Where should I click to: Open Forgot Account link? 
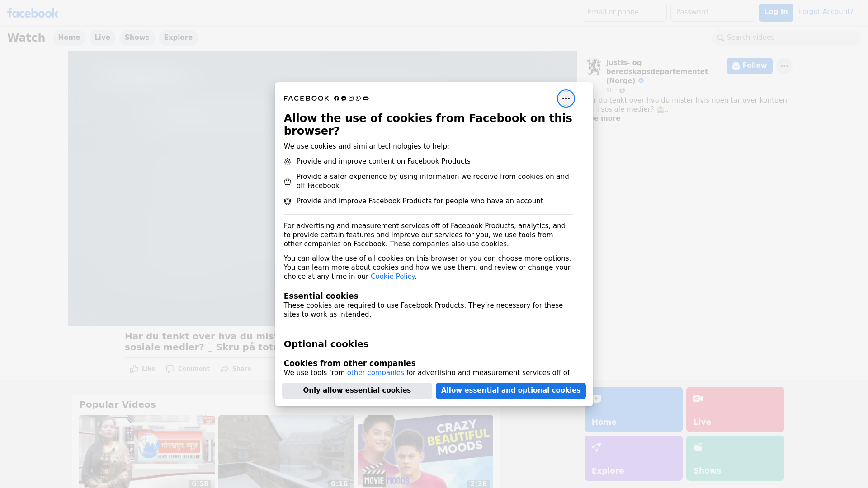tap(826, 12)
